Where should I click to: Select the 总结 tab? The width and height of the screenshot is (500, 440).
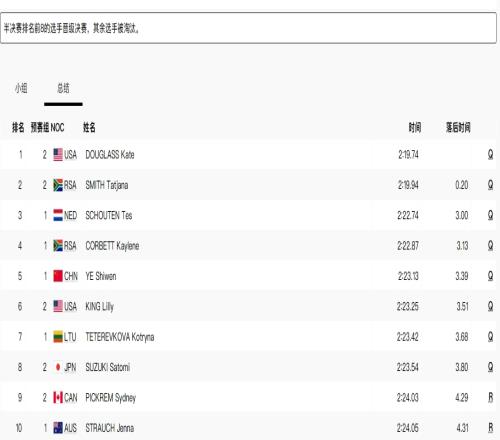point(63,88)
